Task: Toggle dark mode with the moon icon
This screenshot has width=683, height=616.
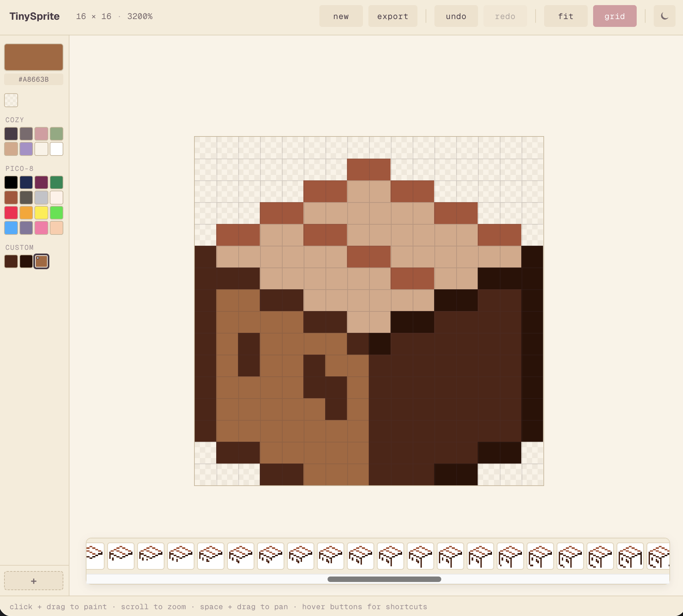Action: click(664, 16)
